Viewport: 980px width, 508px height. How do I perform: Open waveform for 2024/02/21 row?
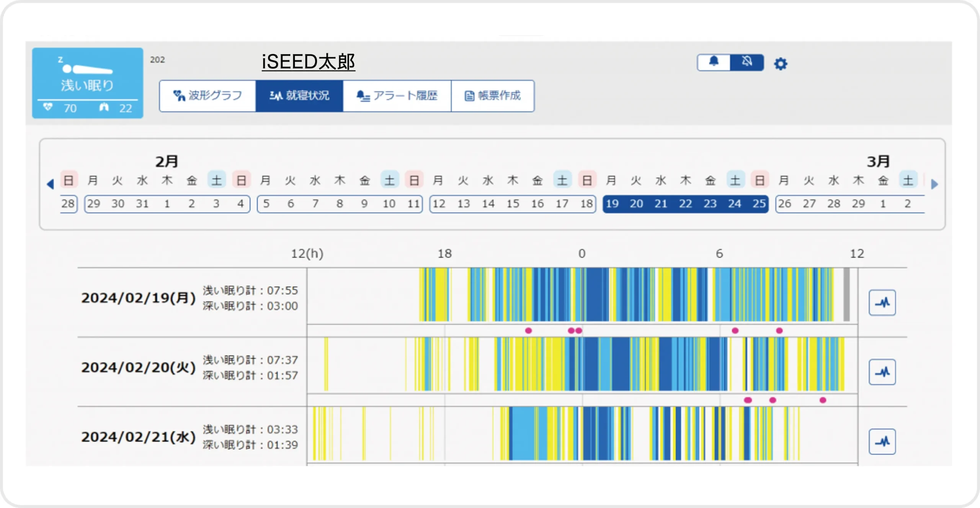(882, 441)
